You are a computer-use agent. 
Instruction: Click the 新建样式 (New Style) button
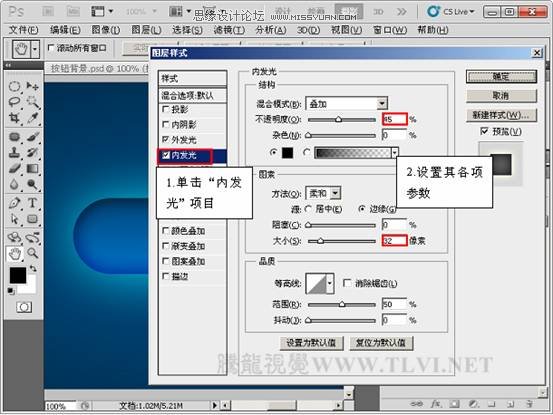point(501,115)
